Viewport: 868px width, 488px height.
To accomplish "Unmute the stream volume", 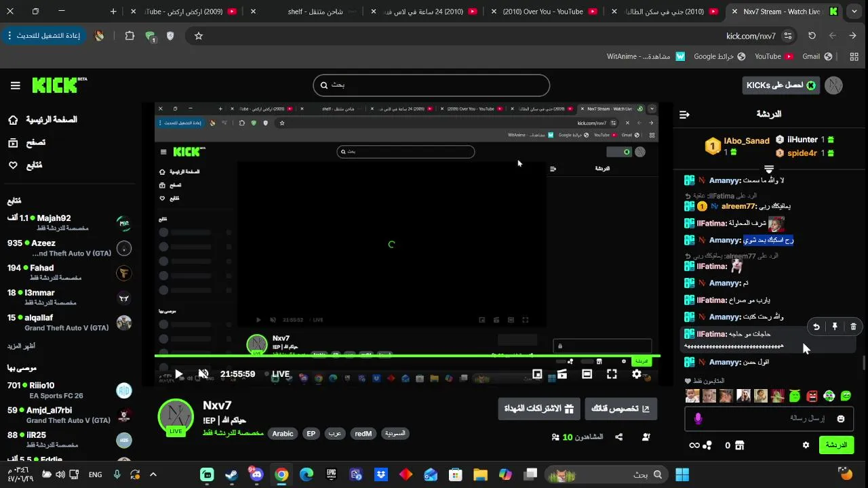I will (x=203, y=374).
